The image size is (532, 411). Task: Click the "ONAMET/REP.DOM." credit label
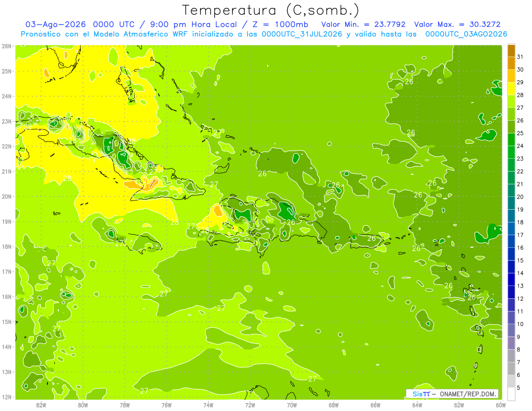[x=468, y=394]
